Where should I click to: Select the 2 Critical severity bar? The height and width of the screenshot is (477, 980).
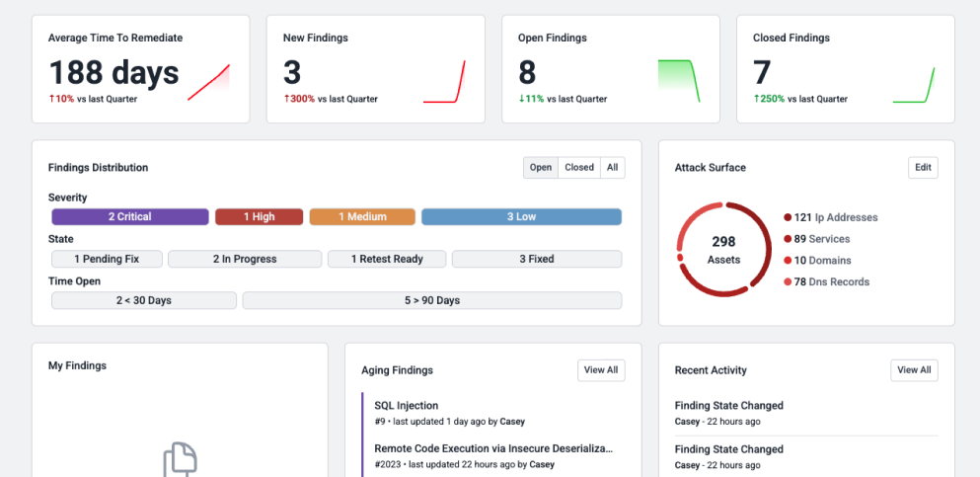pyautogui.click(x=130, y=217)
